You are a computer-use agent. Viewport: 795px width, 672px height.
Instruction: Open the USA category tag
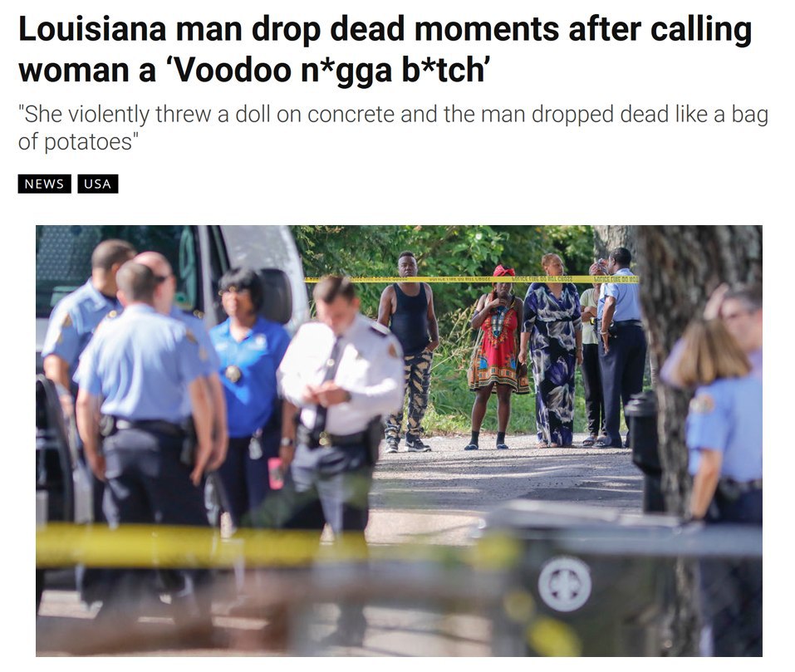tap(98, 184)
